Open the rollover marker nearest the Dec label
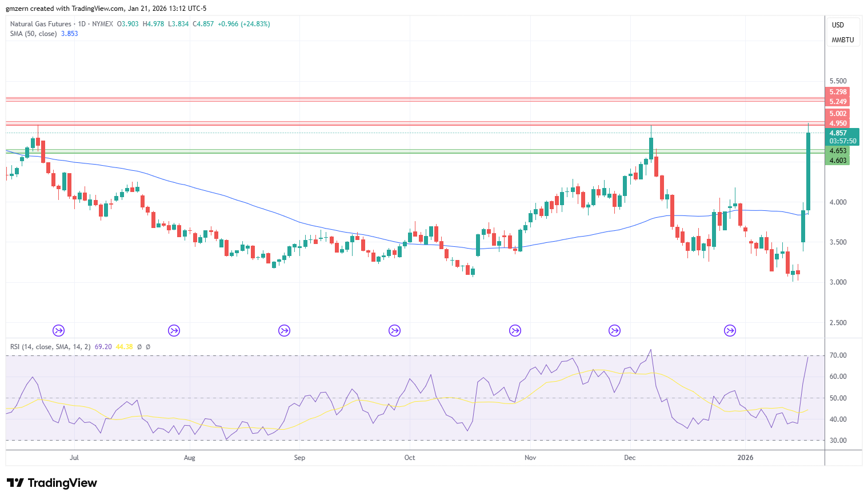This screenshot has height=500, width=868. pyautogui.click(x=614, y=330)
